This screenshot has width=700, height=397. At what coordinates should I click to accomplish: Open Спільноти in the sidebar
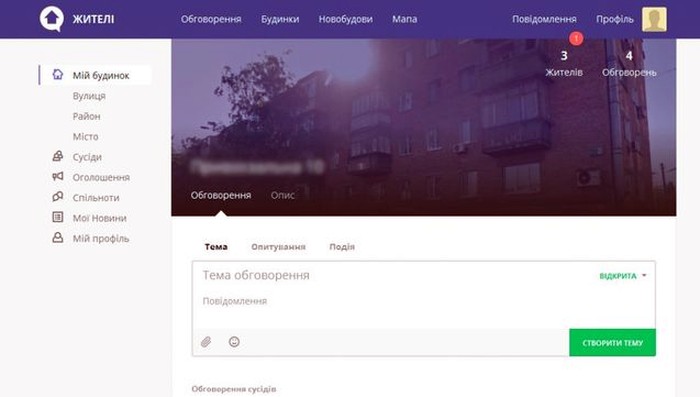(x=96, y=197)
